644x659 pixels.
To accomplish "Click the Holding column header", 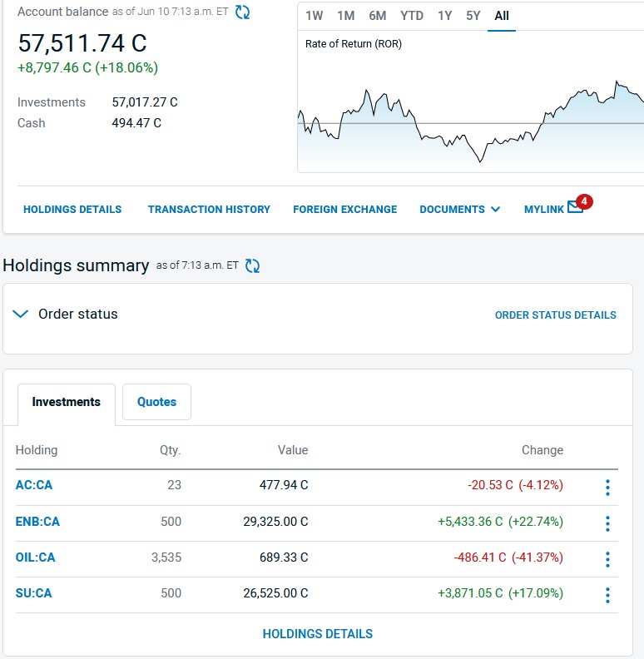I will [x=37, y=450].
